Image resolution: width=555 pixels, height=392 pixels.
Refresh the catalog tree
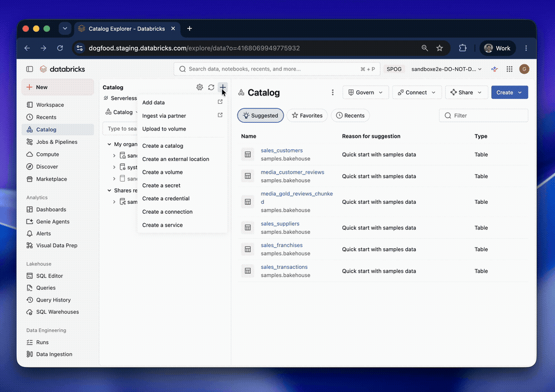pyautogui.click(x=211, y=87)
